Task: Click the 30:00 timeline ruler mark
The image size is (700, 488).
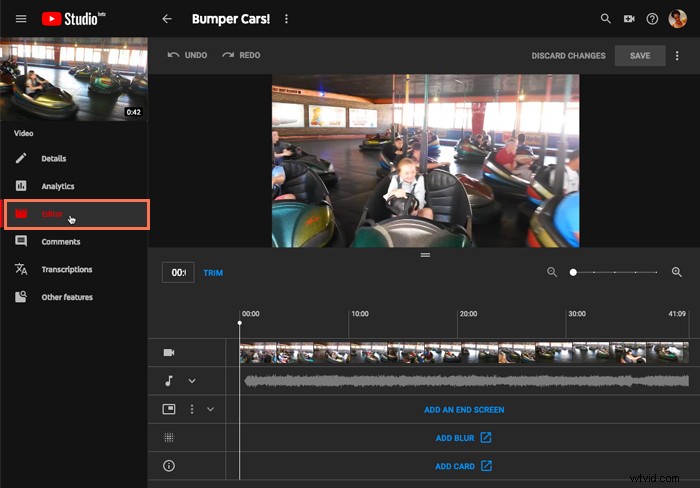Action: tap(577, 314)
